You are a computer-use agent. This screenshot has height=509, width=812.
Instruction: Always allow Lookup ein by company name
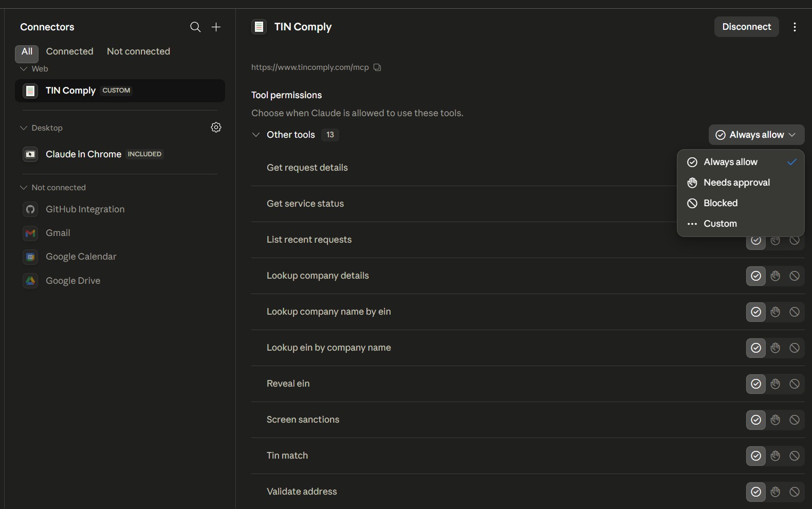(755, 348)
